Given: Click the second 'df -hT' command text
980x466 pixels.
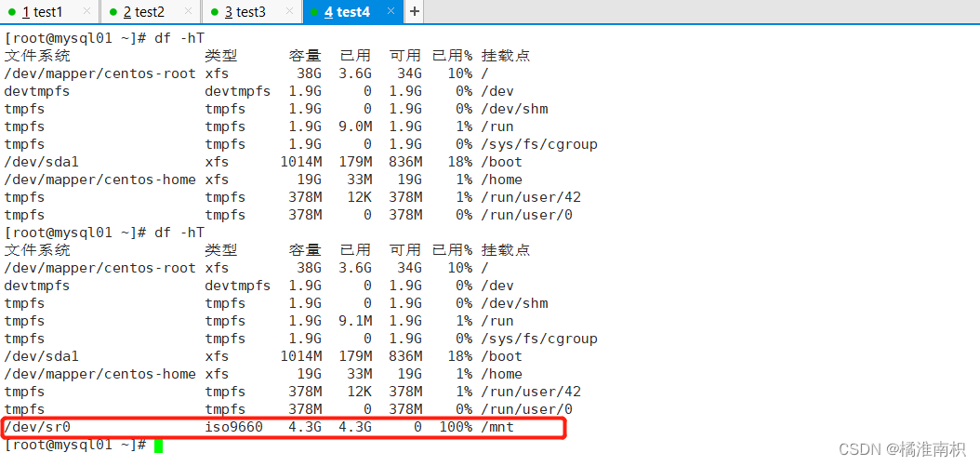Looking at the screenshot, I should (179, 232).
